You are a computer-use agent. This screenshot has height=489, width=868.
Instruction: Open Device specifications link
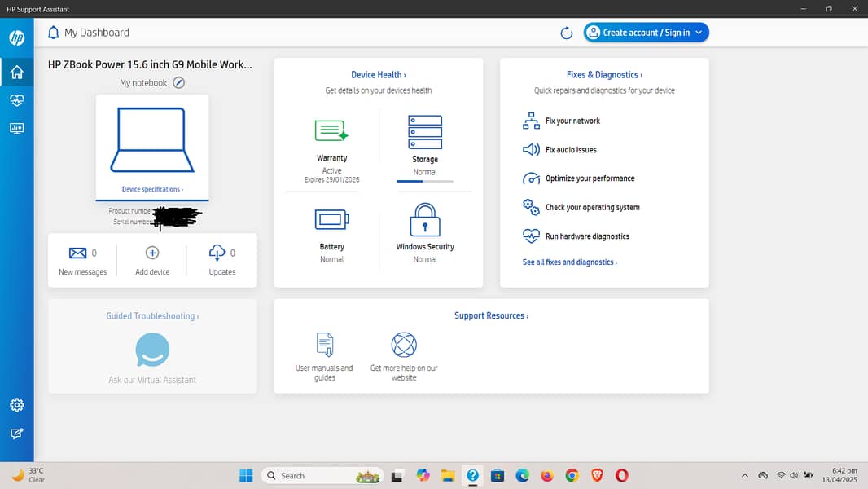click(152, 189)
